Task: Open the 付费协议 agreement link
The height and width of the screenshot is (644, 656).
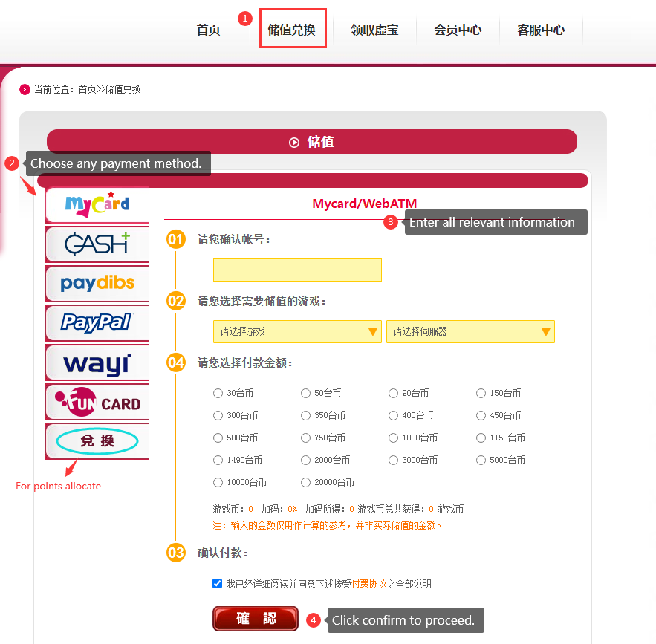Action: click(x=369, y=583)
